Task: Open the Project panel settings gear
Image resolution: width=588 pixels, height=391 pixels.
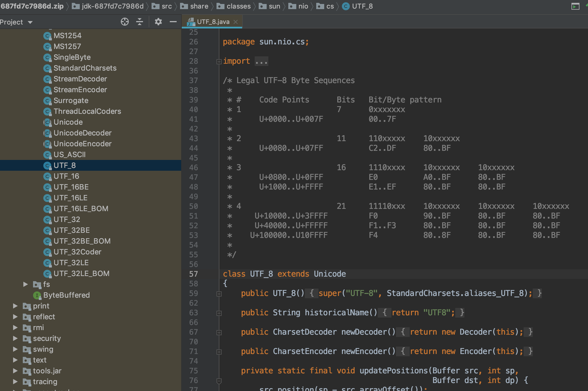Action: coord(158,22)
